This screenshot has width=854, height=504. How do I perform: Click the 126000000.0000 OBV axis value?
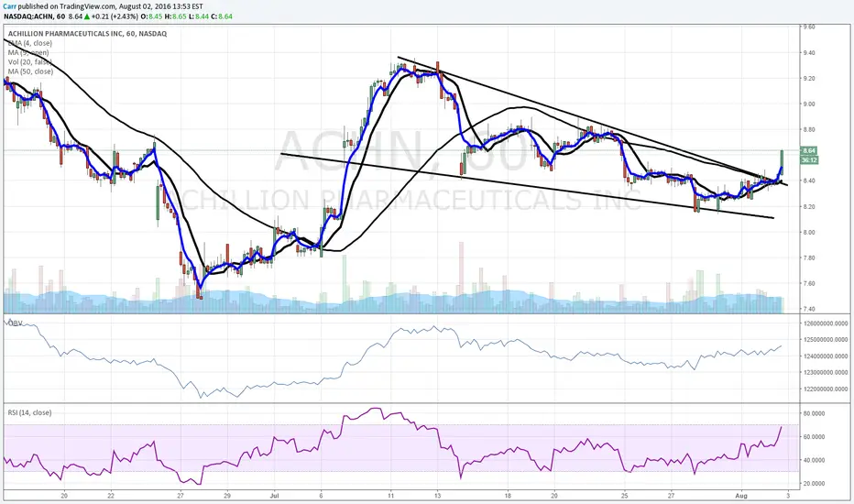click(x=825, y=323)
